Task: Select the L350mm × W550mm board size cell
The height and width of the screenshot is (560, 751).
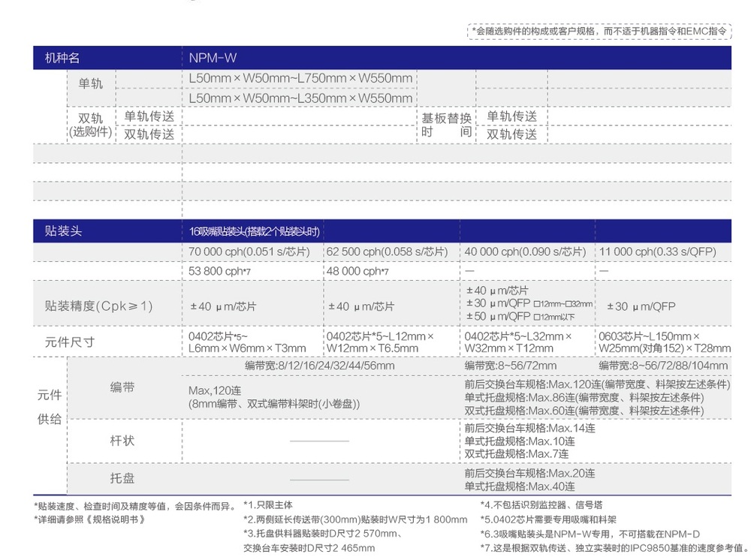Action: [300, 98]
